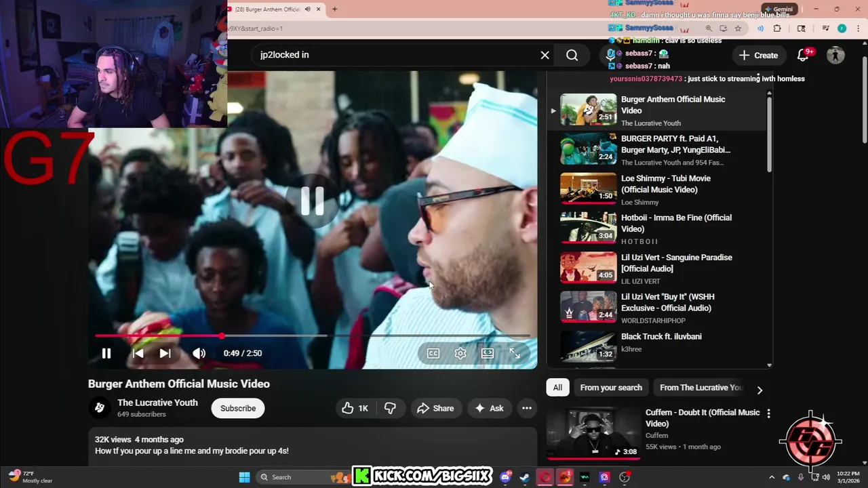Viewport: 868px width, 488px height.
Task: Open The Lucrative Youth channel page
Action: click(x=157, y=403)
